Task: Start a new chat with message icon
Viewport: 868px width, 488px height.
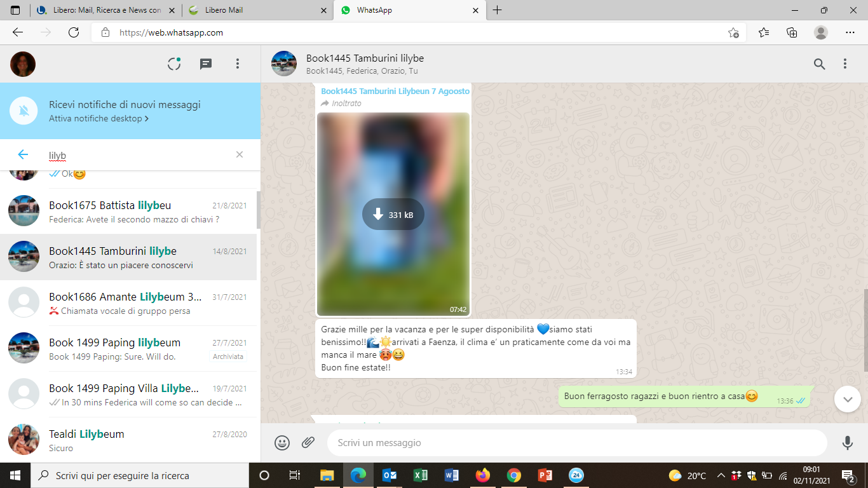Action: [206, 64]
